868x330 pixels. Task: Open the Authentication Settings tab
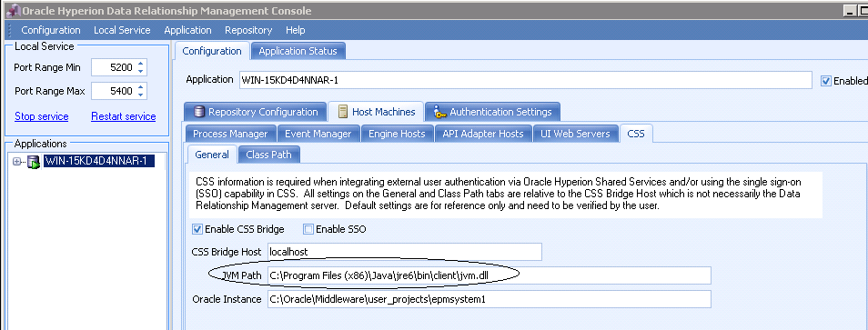point(493,112)
